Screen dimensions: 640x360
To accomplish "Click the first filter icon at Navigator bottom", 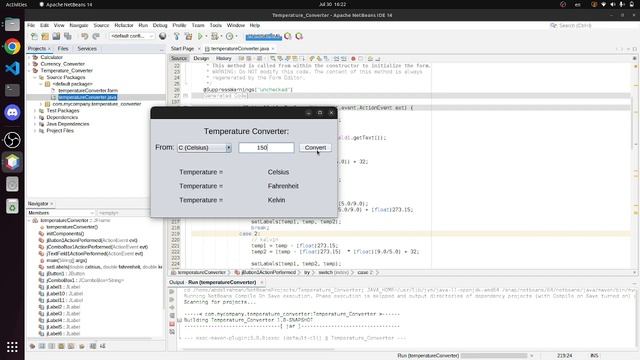I will click(x=32, y=346).
